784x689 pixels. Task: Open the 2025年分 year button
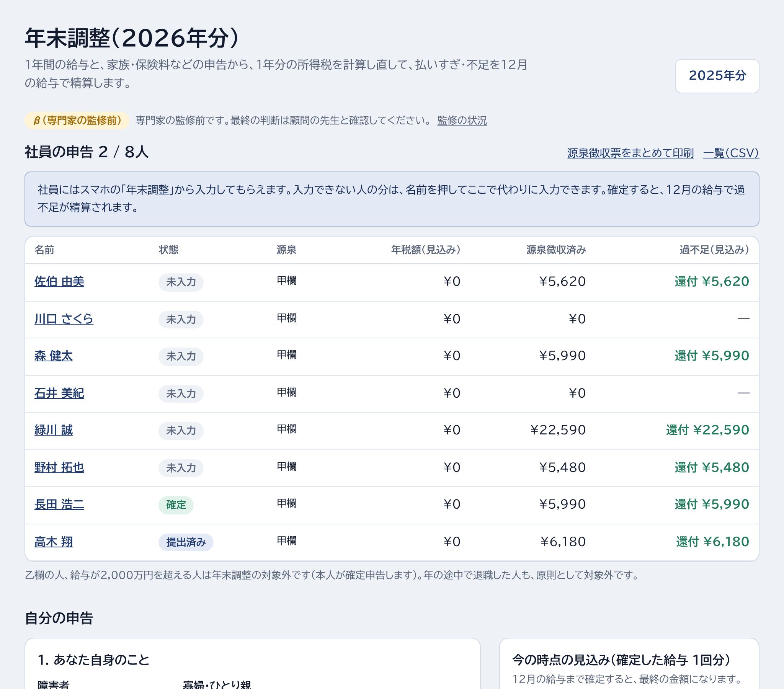[x=717, y=76]
